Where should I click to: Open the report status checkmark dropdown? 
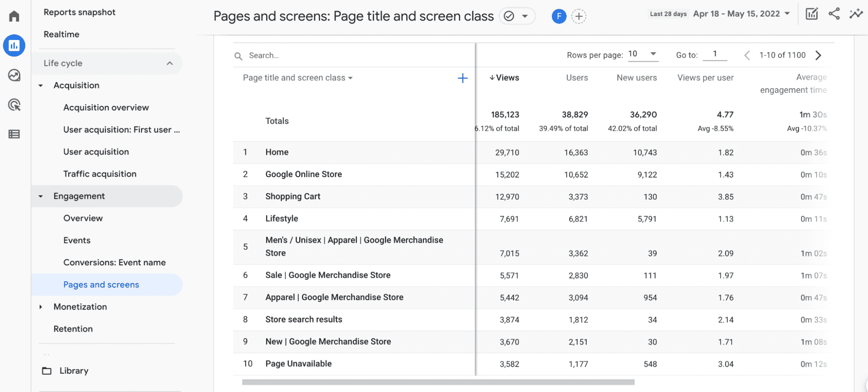click(x=517, y=16)
